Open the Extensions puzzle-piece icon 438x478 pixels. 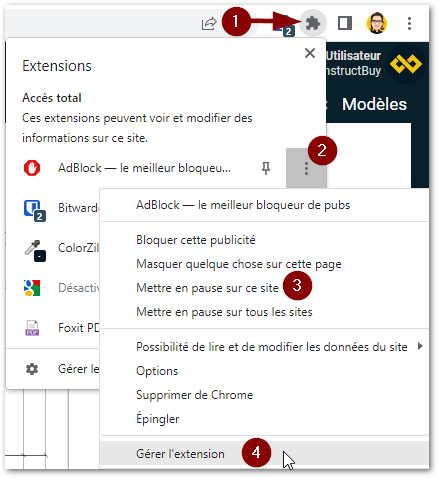[313, 23]
